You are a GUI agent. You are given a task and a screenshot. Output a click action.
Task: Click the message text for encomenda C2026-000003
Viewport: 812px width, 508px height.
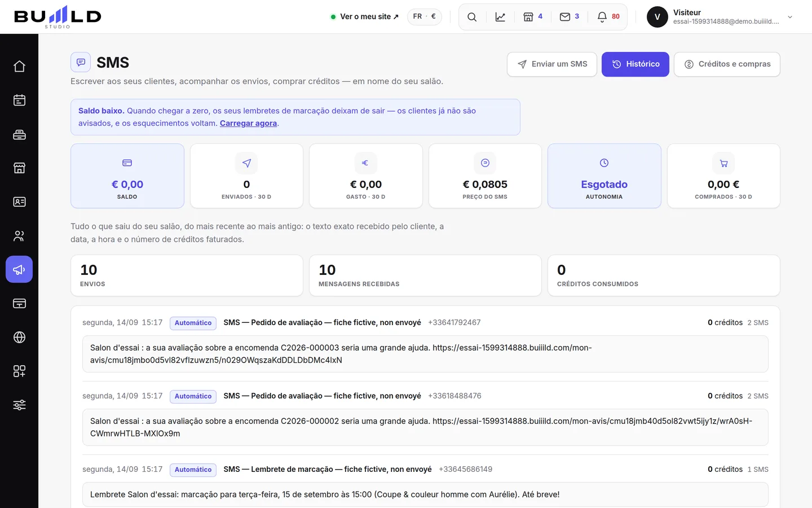coord(425,354)
